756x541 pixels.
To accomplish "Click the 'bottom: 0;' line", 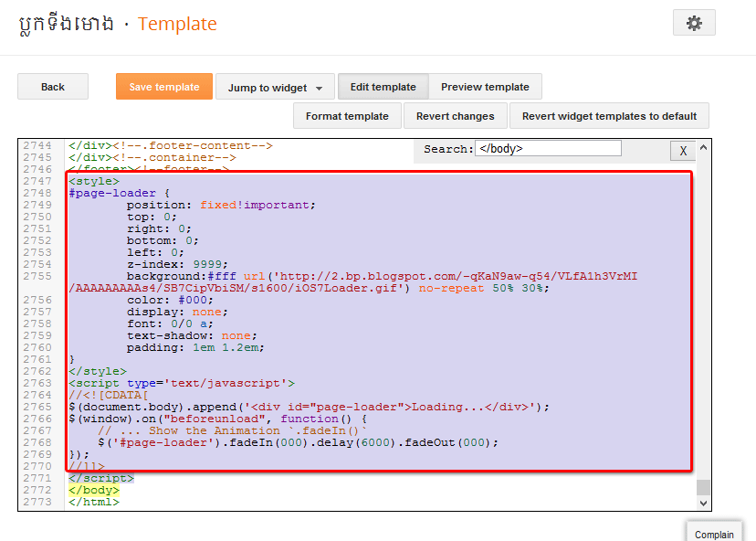I will (163, 241).
